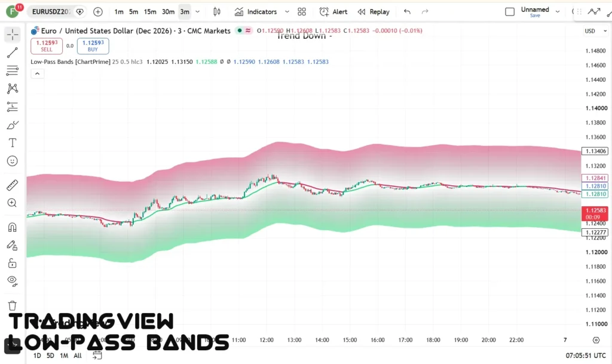This screenshot has width=612, height=364.
Task: Open the 07:05:51 UTC timezone menu
Action: [x=586, y=356]
